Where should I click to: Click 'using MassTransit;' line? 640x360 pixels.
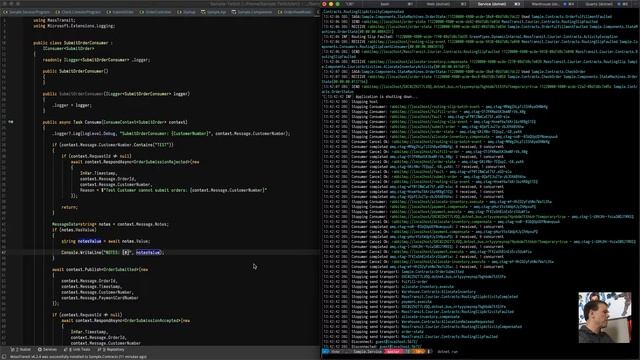(54, 20)
